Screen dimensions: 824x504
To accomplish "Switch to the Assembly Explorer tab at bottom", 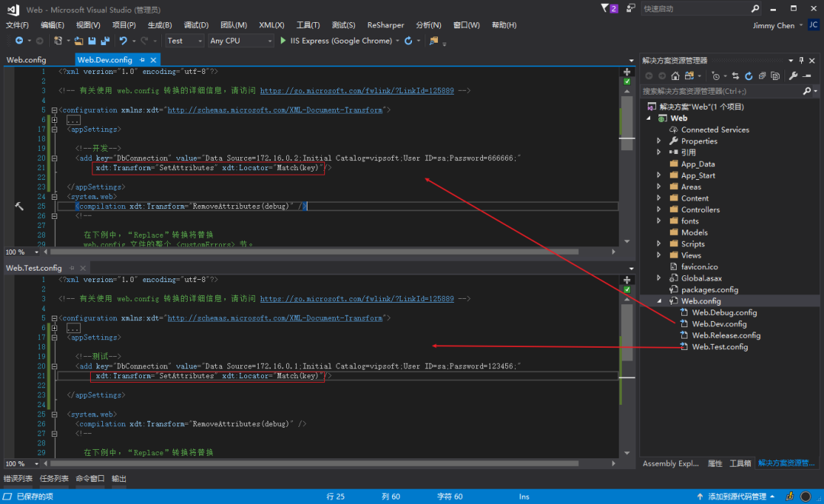I will tap(671, 463).
